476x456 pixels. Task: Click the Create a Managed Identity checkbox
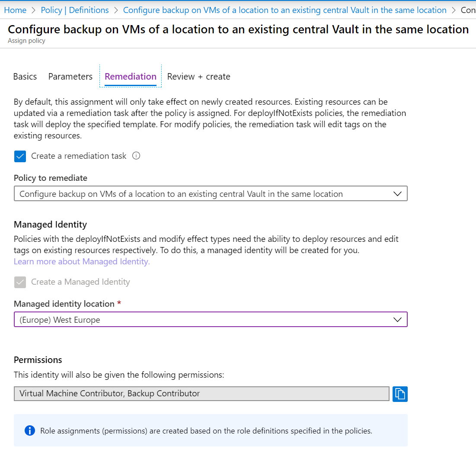(x=20, y=282)
